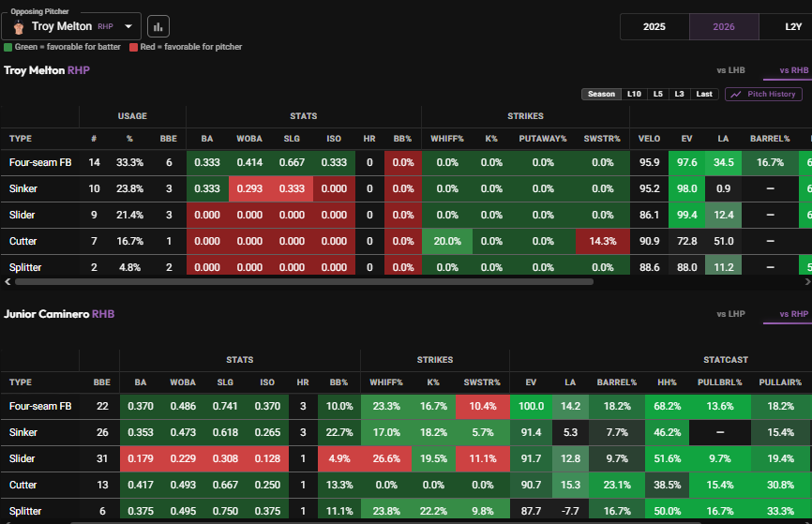812x524 pixels.
Task: Click the Junior Caminero RHB heading
Action: coord(59,314)
